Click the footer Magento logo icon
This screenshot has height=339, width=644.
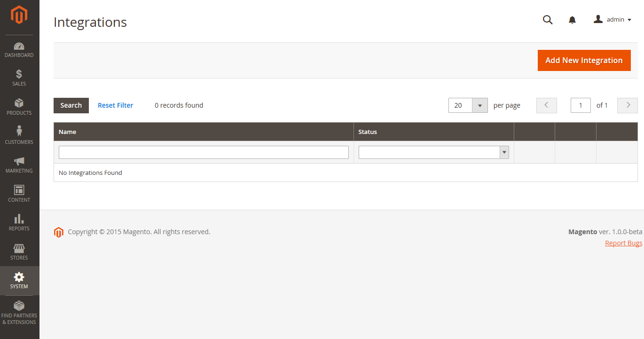point(59,232)
